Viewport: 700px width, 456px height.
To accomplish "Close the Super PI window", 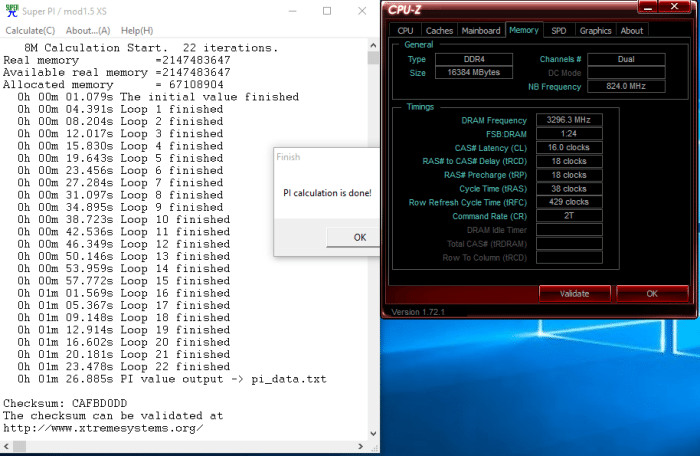I will (362, 11).
